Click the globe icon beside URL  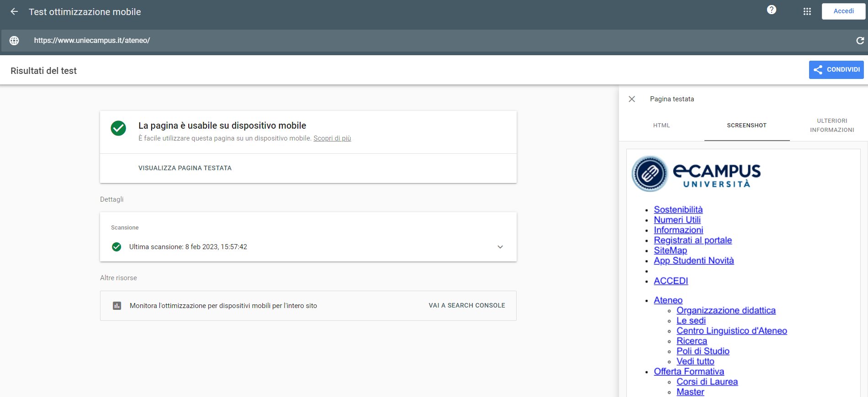[14, 41]
